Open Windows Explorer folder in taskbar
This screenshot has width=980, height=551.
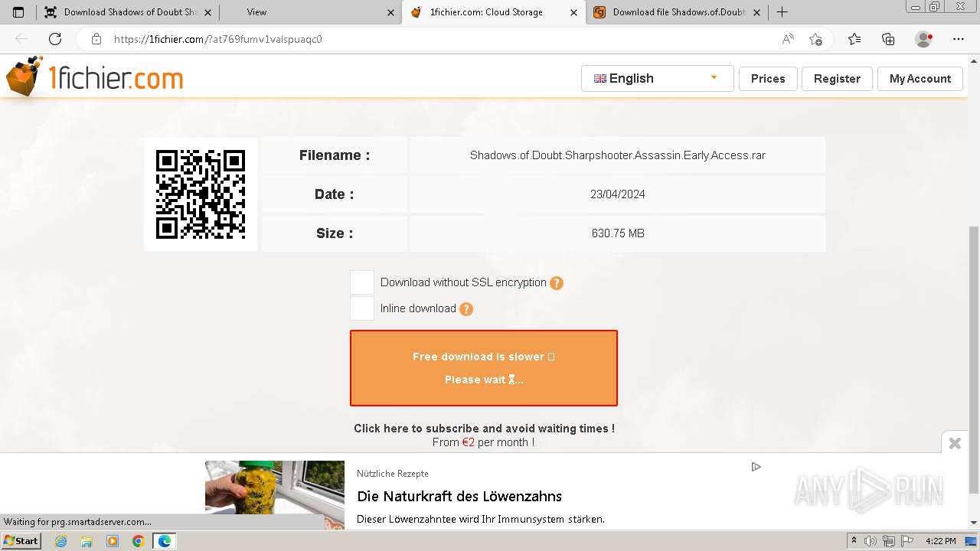pos(87,541)
